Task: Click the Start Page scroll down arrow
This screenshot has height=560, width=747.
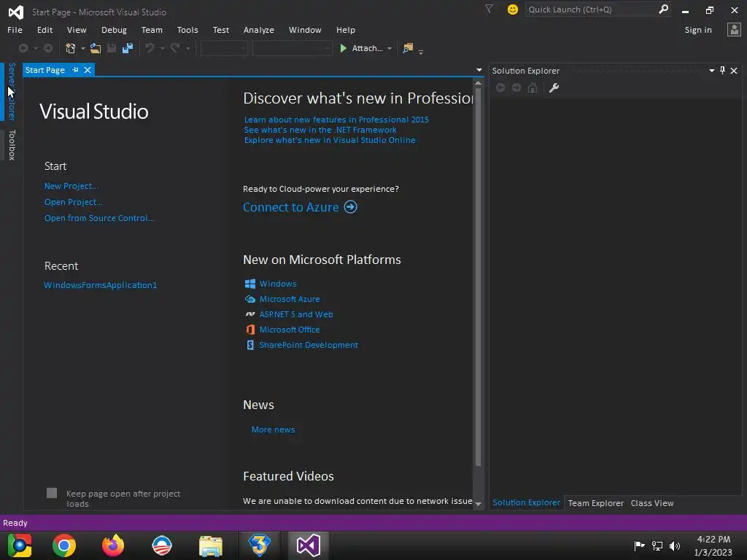Action: (x=479, y=504)
